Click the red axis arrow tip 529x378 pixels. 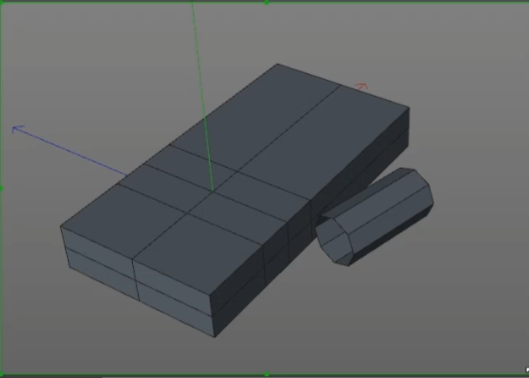[362, 86]
